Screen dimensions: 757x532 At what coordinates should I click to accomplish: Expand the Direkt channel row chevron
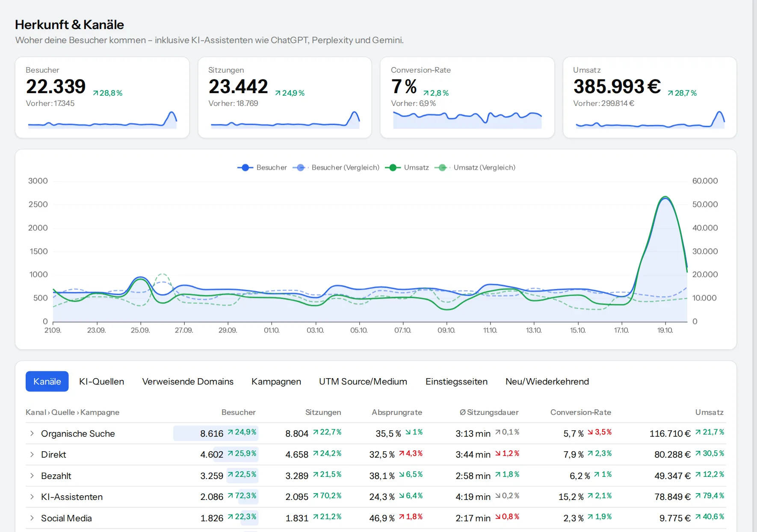(x=32, y=454)
